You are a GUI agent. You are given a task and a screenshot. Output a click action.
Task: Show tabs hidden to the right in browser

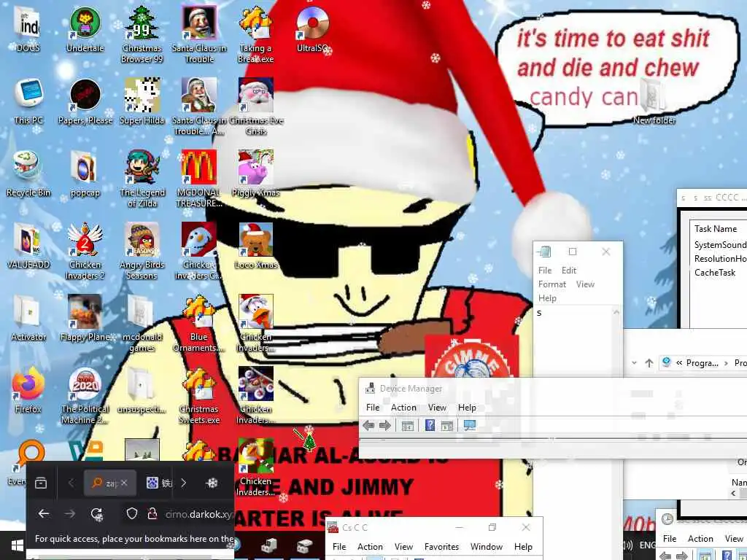point(184,483)
